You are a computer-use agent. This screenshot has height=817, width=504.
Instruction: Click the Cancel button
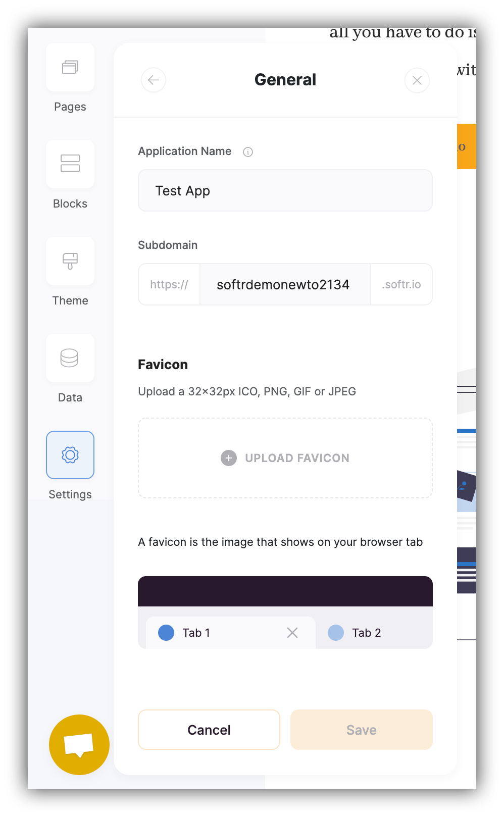pyautogui.click(x=209, y=730)
